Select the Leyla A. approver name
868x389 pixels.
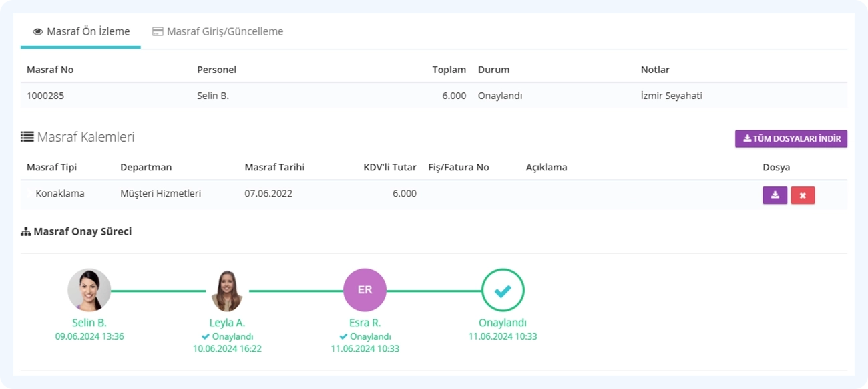click(227, 323)
